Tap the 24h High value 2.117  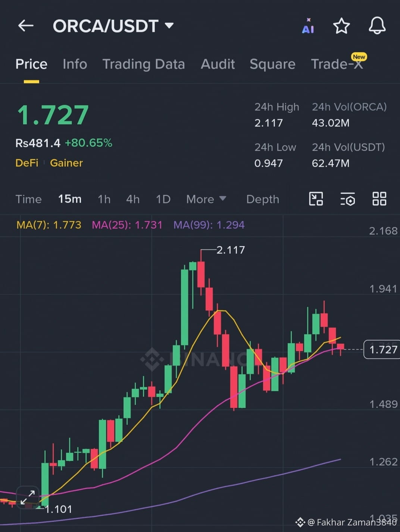(x=269, y=123)
